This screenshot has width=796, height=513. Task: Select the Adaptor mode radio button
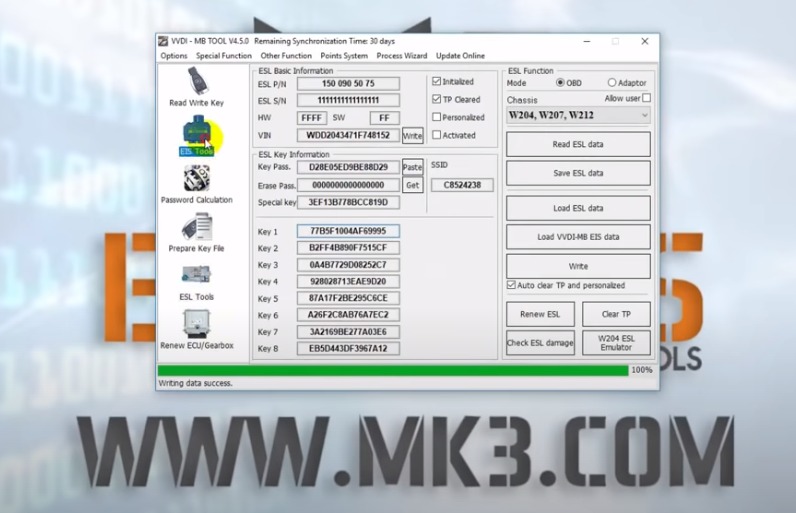(611, 83)
